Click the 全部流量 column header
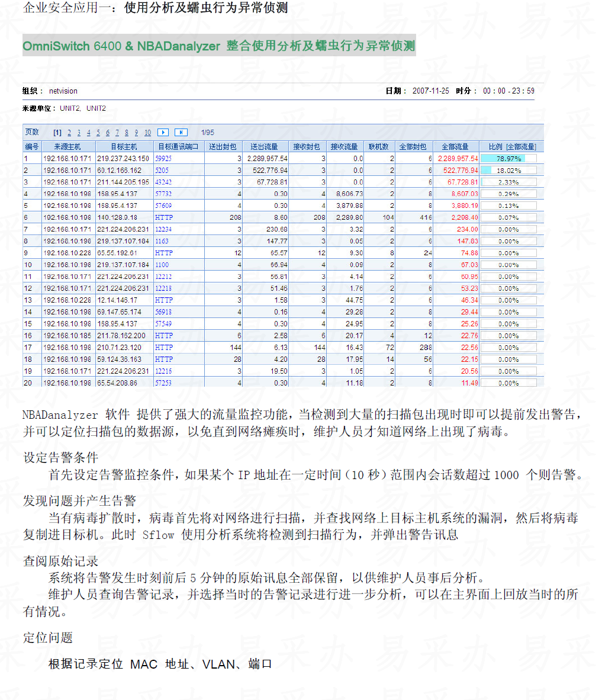Screen dimensions: 602x700 click(456, 146)
